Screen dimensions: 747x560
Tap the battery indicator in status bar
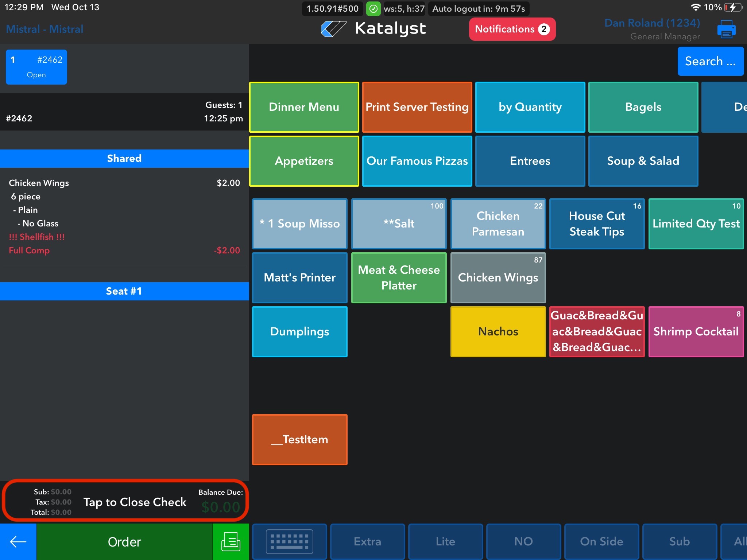pos(734,7)
